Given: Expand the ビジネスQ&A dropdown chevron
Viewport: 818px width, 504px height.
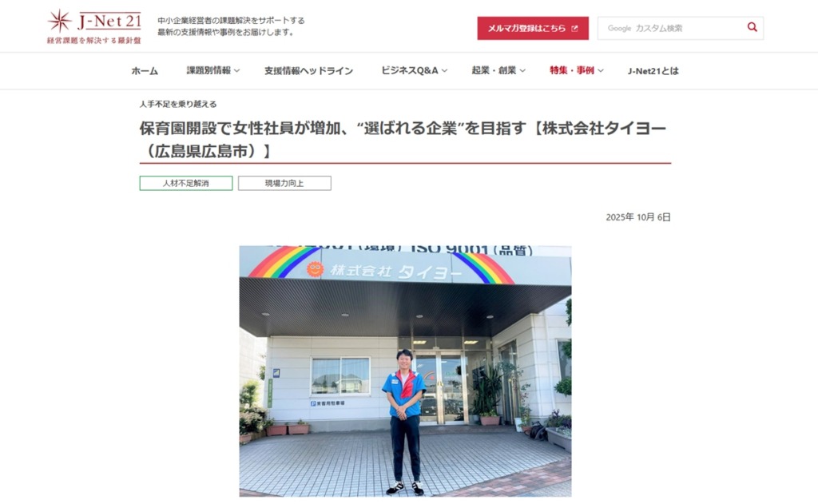Looking at the screenshot, I should tap(444, 70).
